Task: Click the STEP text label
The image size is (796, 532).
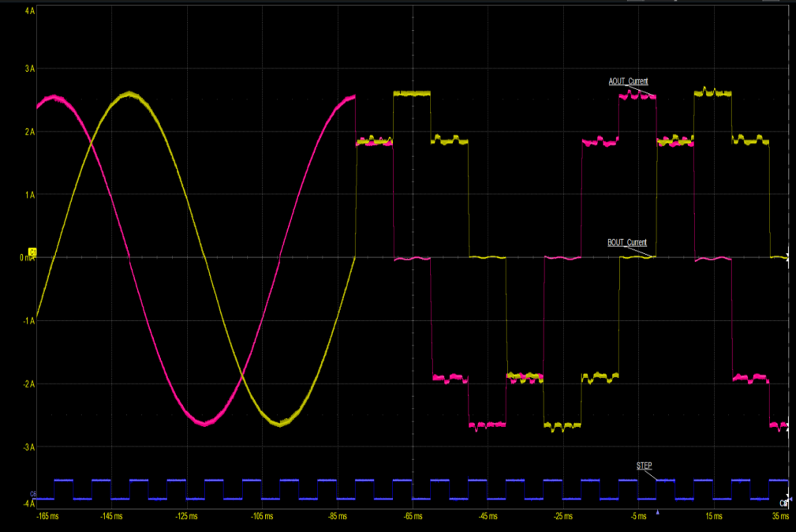Action: [644, 465]
